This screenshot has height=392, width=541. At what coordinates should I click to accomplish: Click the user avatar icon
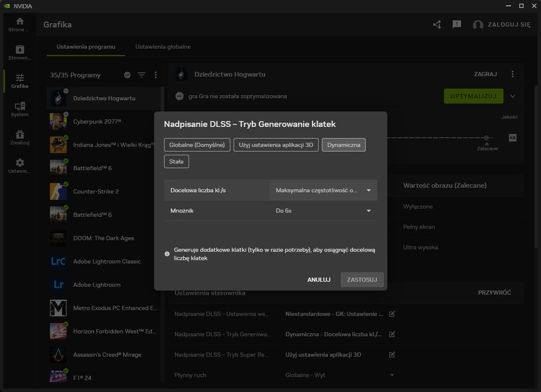[x=478, y=24]
